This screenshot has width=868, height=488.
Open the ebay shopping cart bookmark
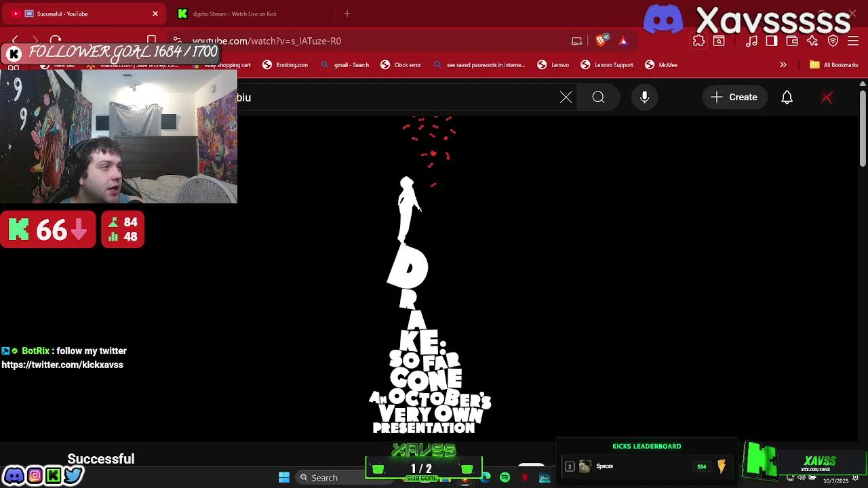tap(222, 65)
